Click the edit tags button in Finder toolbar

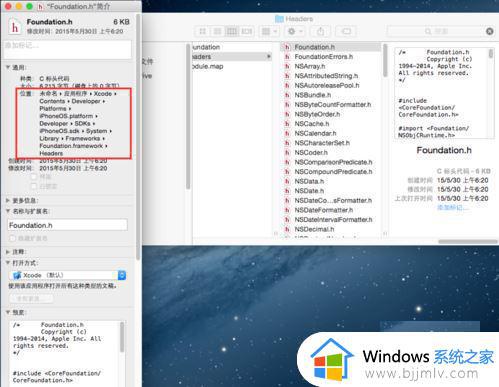click(x=346, y=31)
